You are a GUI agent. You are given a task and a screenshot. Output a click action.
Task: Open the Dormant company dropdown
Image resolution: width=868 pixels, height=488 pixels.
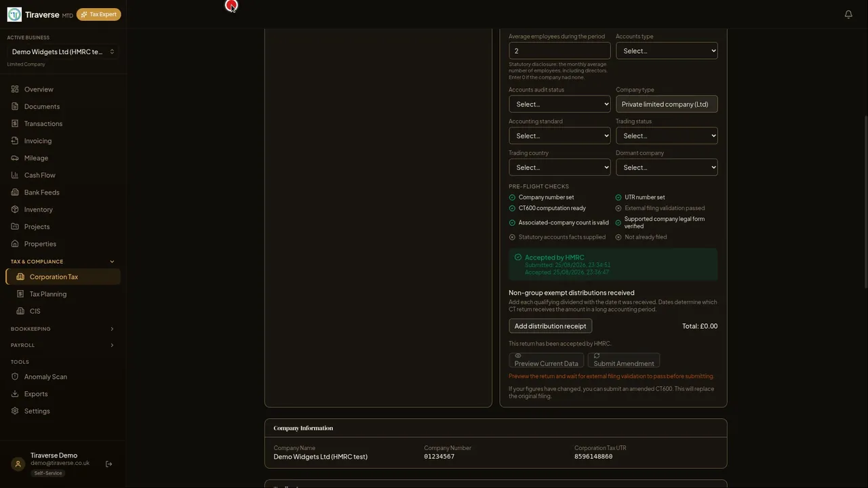[667, 167]
